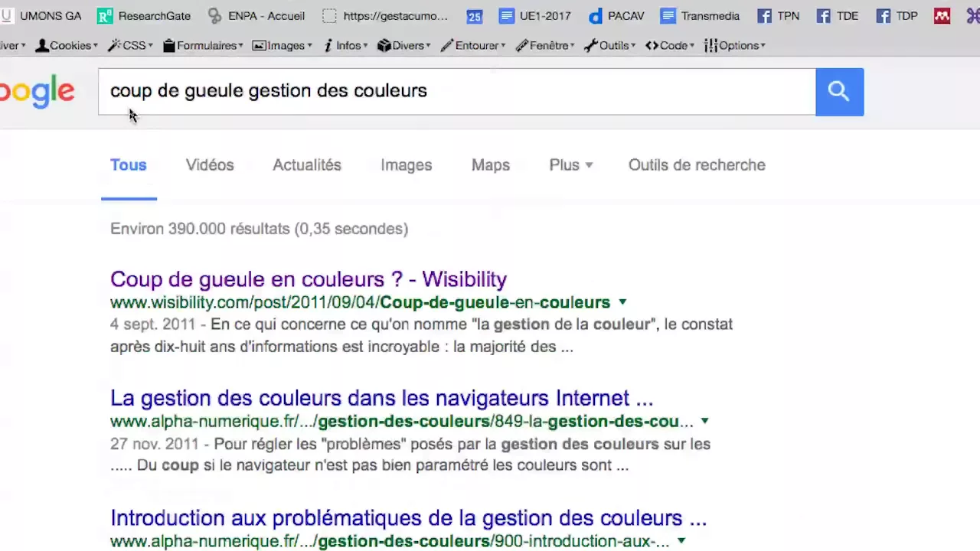980x551 pixels.
Task: Open the Transmedia document bookmark
Action: point(700,15)
